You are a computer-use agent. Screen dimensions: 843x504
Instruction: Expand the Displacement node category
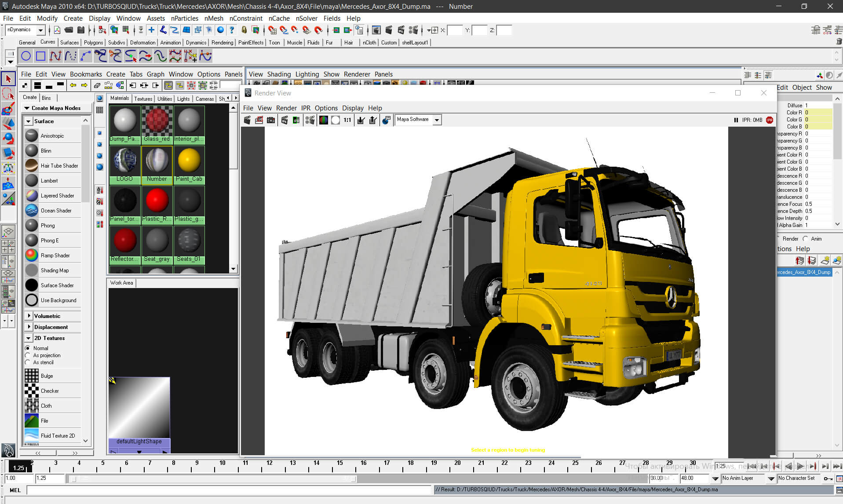click(x=29, y=327)
